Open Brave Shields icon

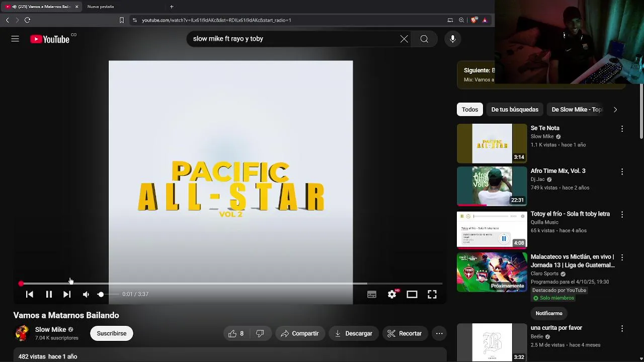473,20
